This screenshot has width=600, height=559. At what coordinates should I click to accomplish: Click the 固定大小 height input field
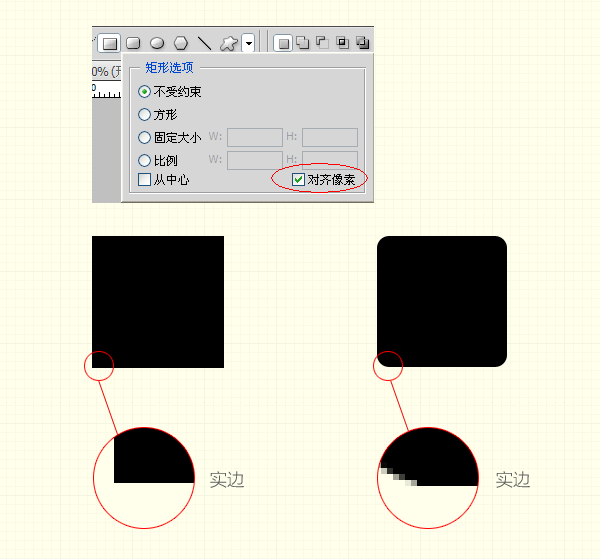pos(329,138)
